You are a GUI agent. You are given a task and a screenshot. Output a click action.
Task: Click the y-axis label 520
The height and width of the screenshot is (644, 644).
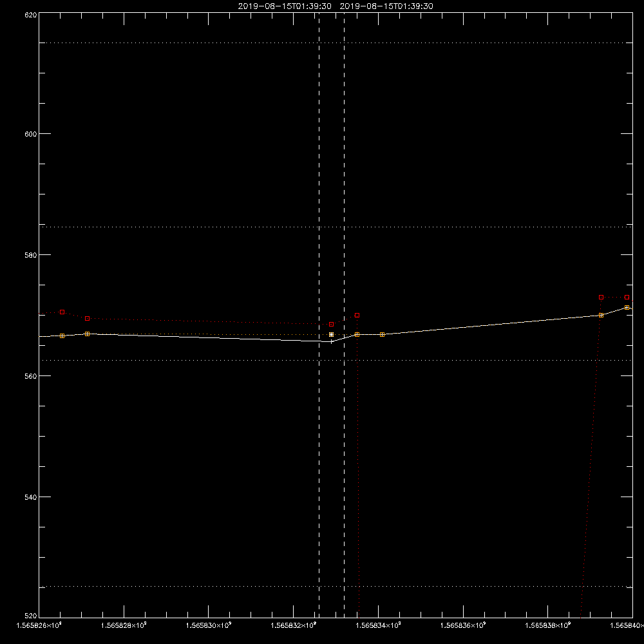pyautogui.click(x=31, y=616)
